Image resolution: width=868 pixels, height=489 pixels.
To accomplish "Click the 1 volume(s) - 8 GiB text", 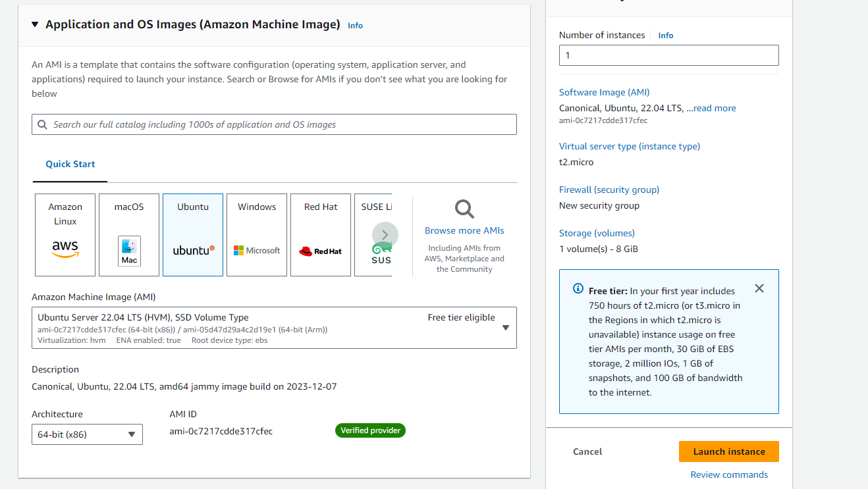I will (x=599, y=249).
